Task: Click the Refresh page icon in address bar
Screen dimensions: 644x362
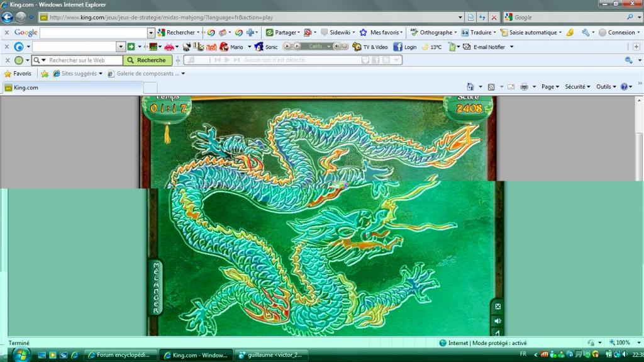Action: 482,17
